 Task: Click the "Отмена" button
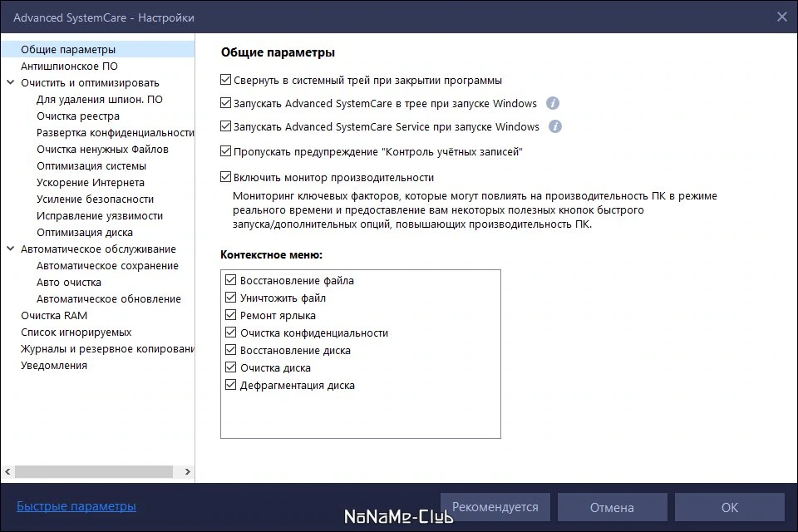pyautogui.click(x=612, y=507)
